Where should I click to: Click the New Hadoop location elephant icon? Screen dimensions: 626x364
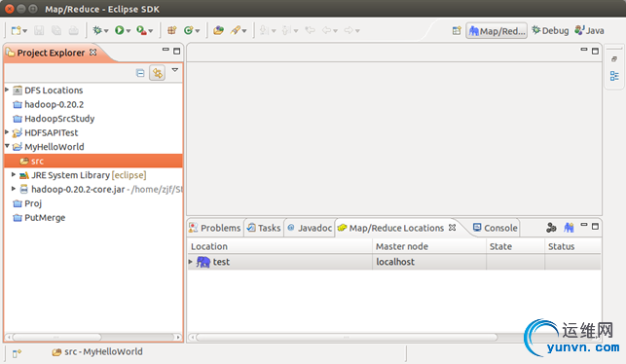coord(569,228)
